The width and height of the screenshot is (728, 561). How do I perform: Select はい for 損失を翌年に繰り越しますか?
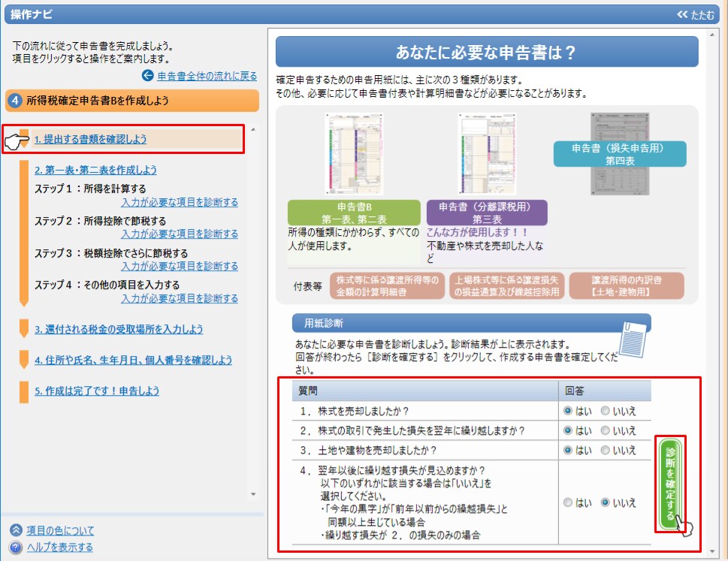(567, 430)
